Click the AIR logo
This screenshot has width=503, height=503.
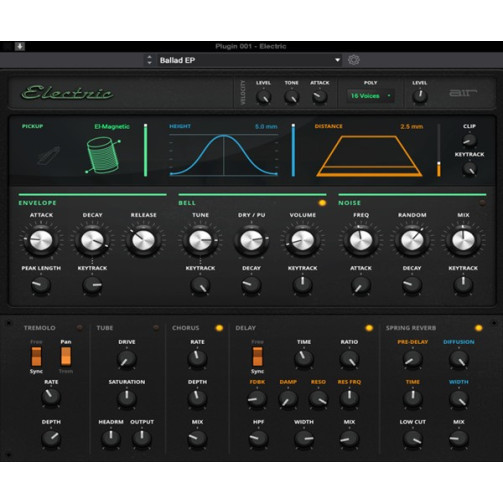click(x=463, y=93)
